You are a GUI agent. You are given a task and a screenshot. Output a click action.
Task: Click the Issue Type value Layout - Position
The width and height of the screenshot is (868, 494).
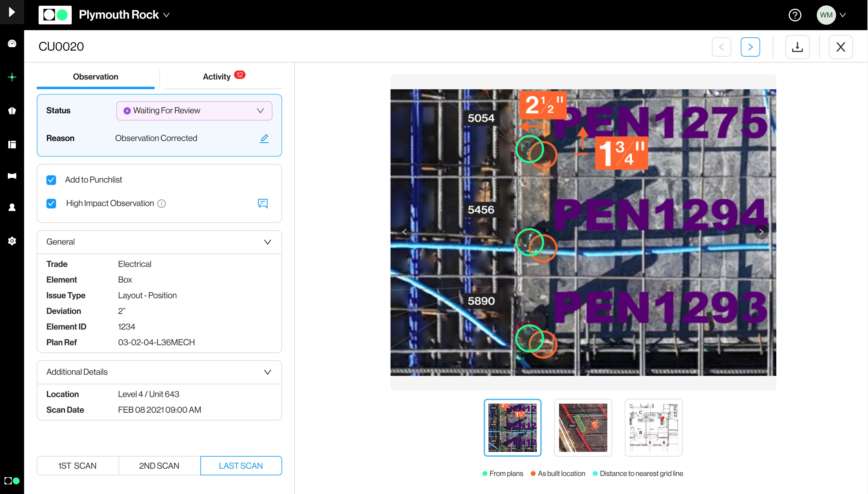click(x=147, y=295)
